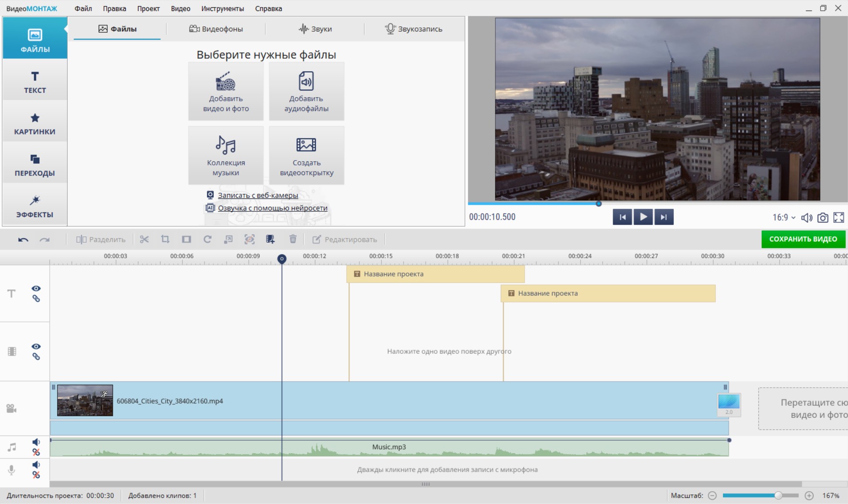Click the stabilization target icon
Image resolution: width=848 pixels, height=504 pixels.
coord(249,240)
